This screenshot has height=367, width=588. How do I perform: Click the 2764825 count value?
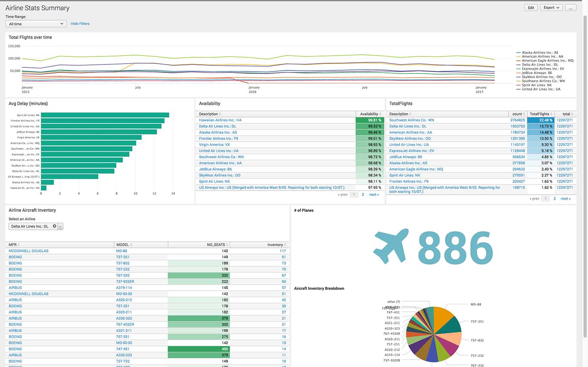pyautogui.click(x=518, y=120)
